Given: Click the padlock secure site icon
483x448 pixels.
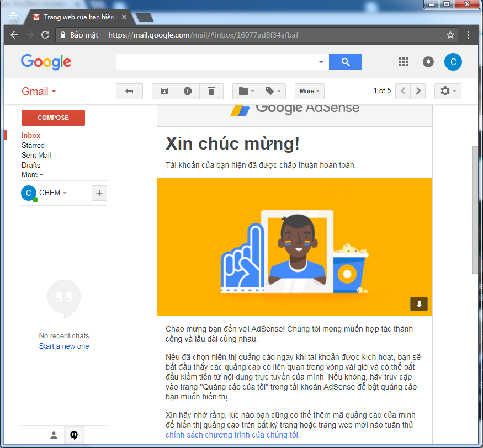Looking at the screenshot, I should tap(63, 35).
